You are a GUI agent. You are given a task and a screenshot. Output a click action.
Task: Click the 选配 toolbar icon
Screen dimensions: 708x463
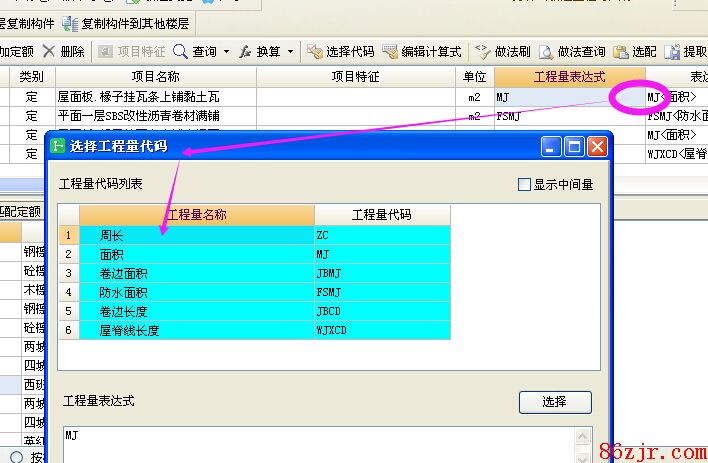[622, 51]
